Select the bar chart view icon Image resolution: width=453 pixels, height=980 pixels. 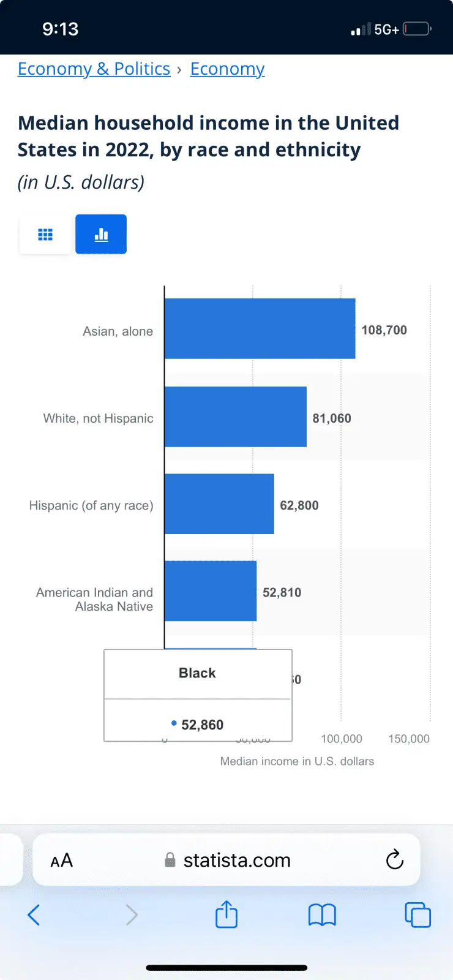click(x=101, y=235)
